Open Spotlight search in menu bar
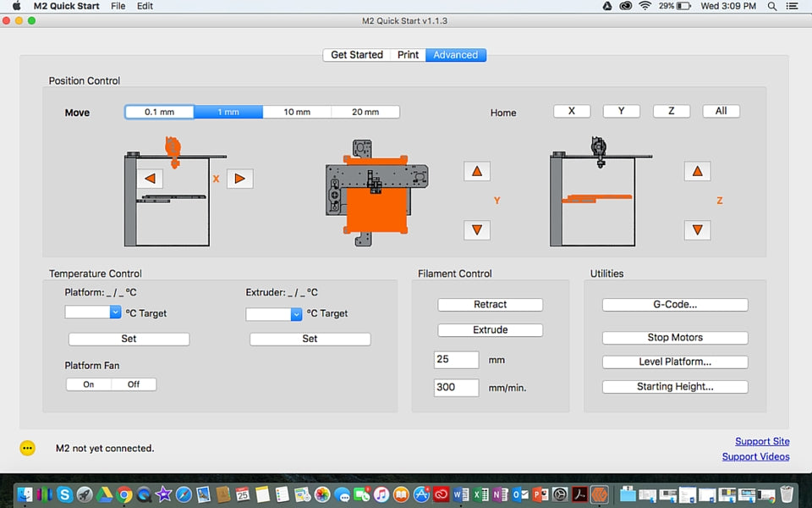This screenshot has height=508, width=812. (771, 6)
